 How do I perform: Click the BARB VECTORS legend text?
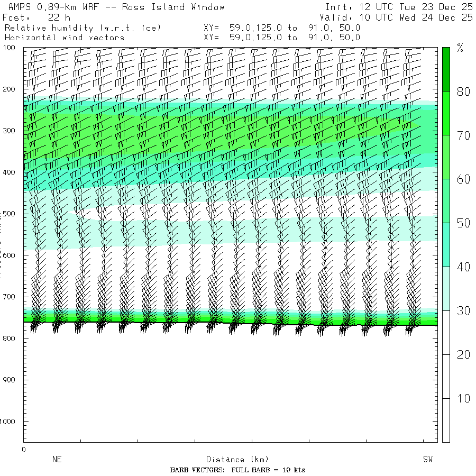coord(237,470)
